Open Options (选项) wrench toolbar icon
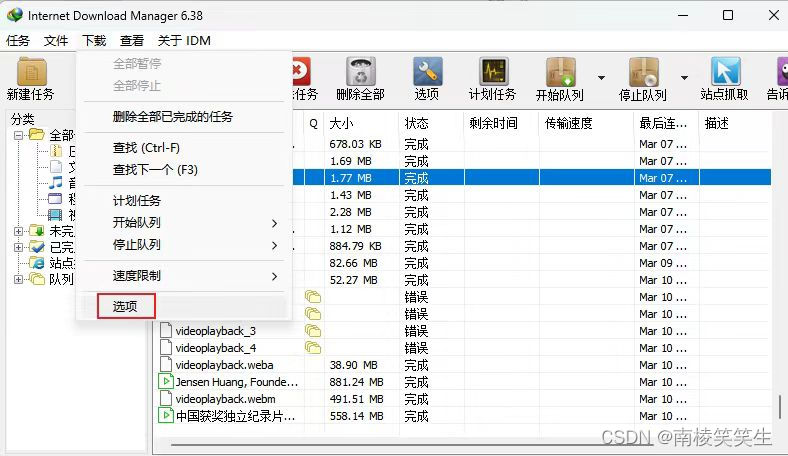The width and height of the screenshot is (788, 456). click(427, 71)
